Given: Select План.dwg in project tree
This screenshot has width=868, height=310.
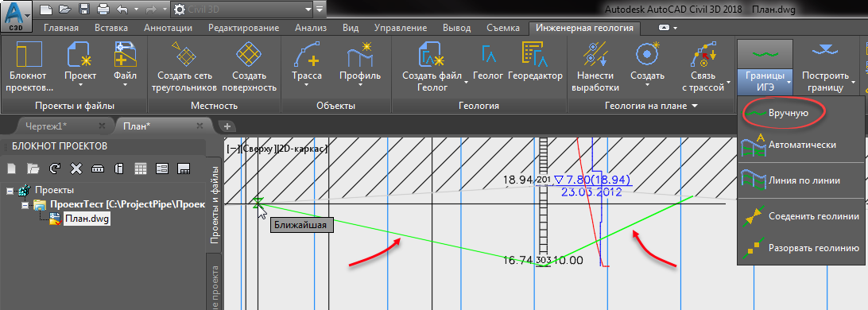Looking at the screenshot, I should click(87, 219).
